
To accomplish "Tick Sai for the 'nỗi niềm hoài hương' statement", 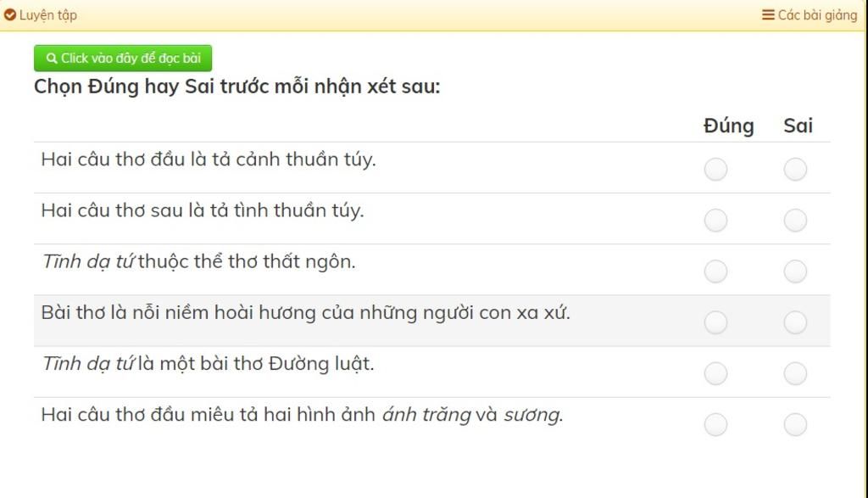I will (x=795, y=322).
